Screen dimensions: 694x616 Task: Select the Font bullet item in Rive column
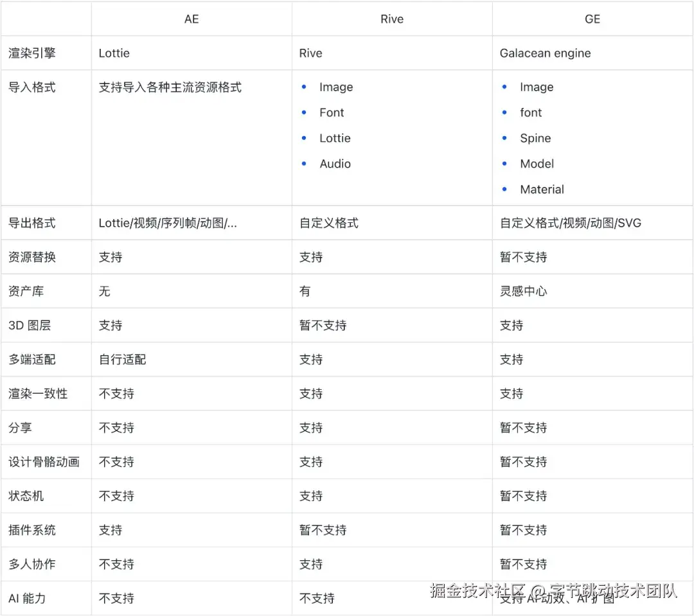[332, 112]
